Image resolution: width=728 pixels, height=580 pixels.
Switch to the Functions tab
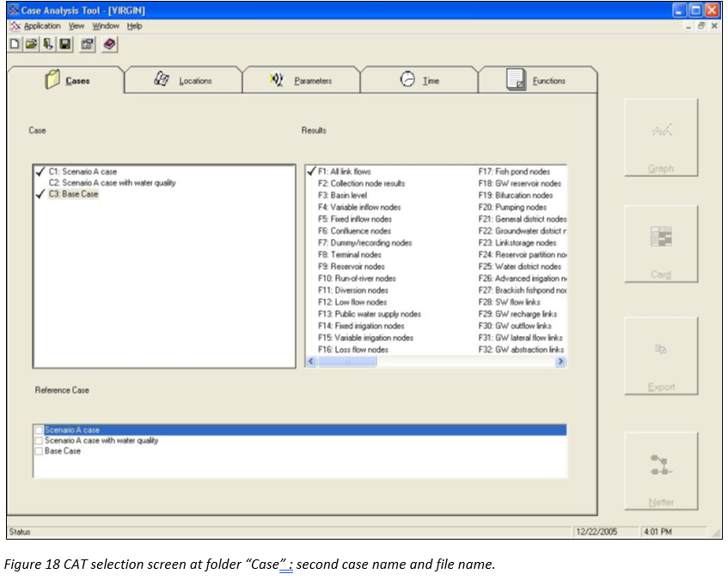point(537,80)
